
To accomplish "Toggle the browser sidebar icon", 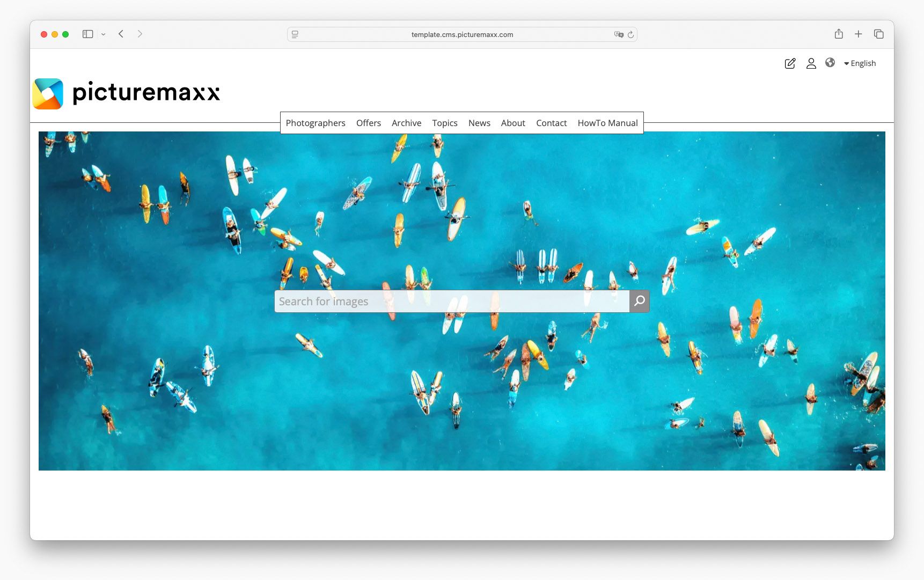I will point(87,34).
